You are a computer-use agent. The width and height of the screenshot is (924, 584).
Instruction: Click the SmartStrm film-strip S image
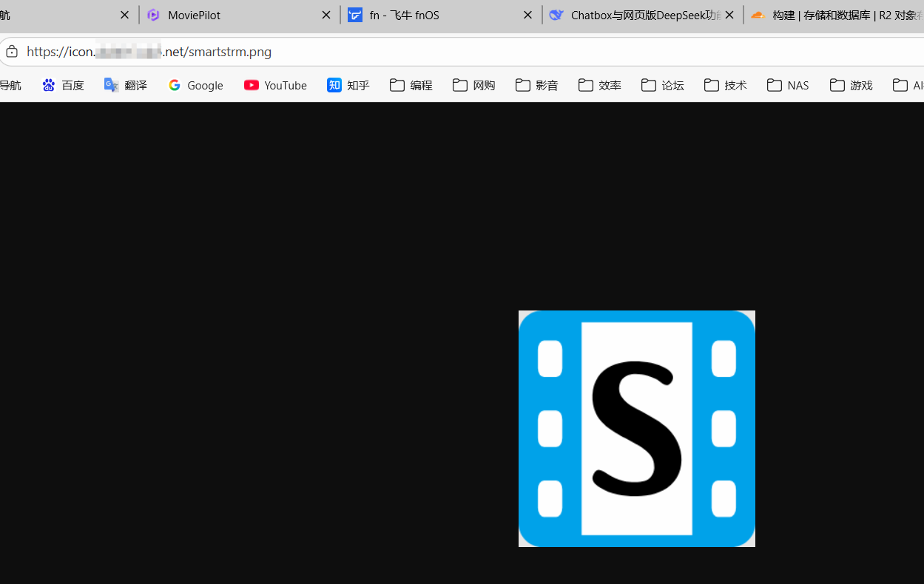click(x=637, y=429)
